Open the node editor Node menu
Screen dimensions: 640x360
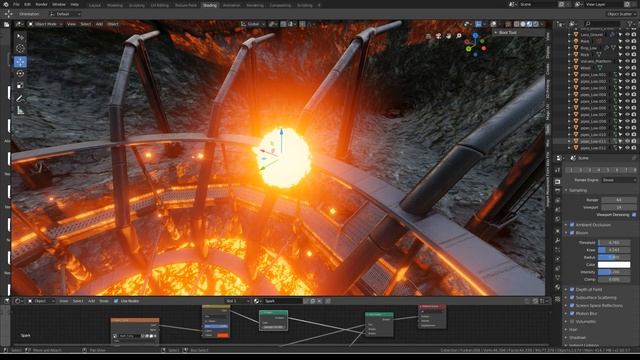[x=104, y=301]
